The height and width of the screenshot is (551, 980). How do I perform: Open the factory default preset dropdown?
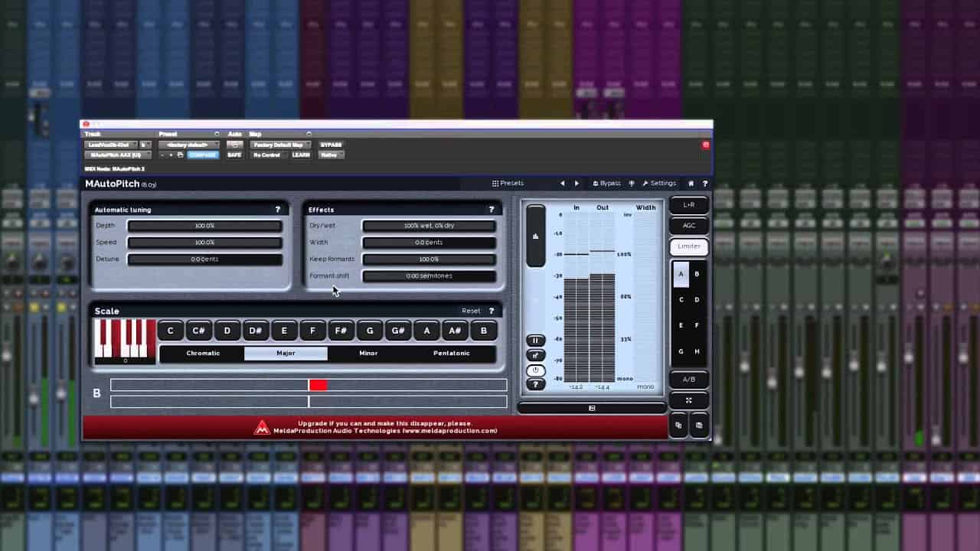189,145
